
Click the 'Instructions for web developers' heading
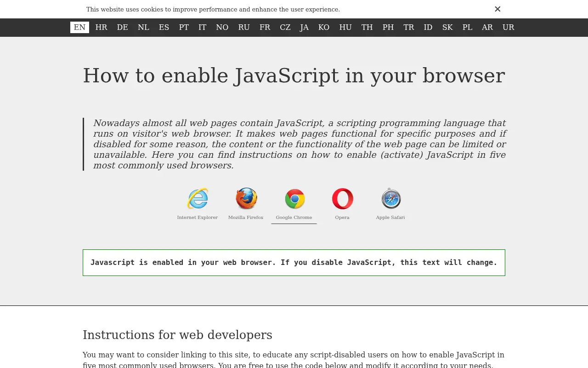[x=177, y=335]
